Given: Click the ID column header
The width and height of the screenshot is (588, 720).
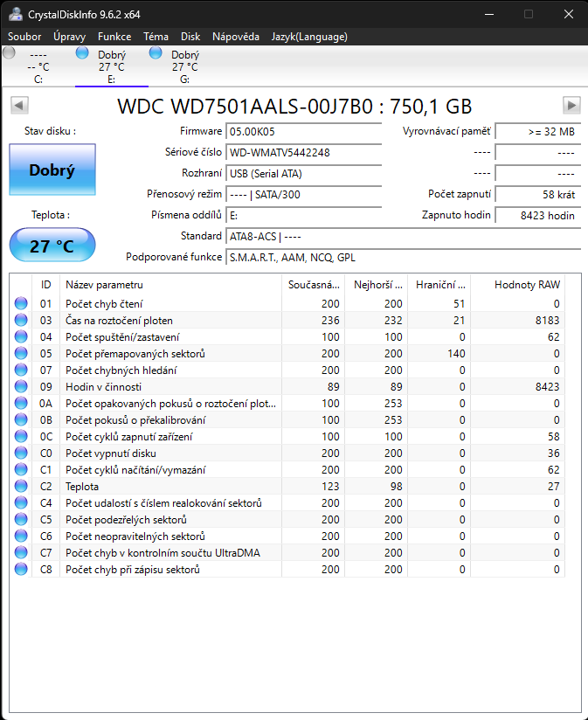Looking at the screenshot, I should tap(46, 285).
